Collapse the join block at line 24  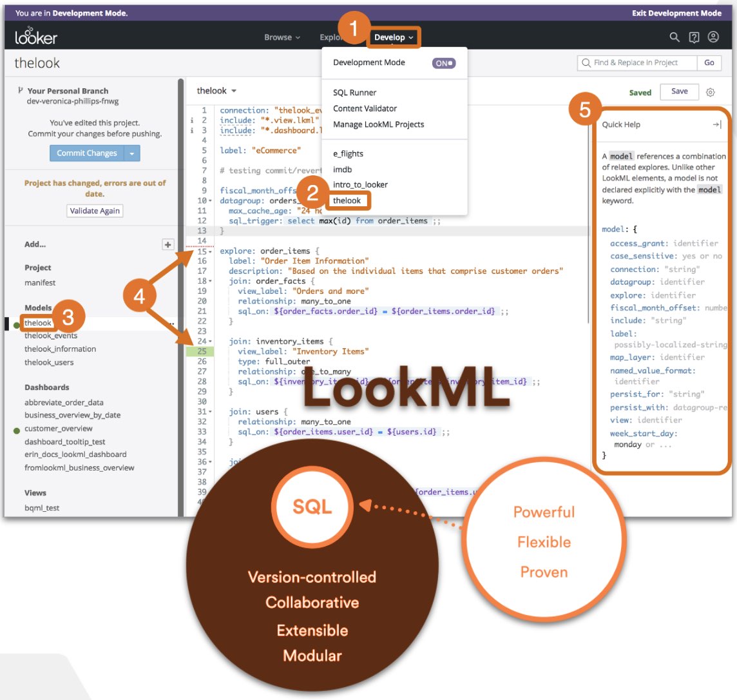coord(211,342)
